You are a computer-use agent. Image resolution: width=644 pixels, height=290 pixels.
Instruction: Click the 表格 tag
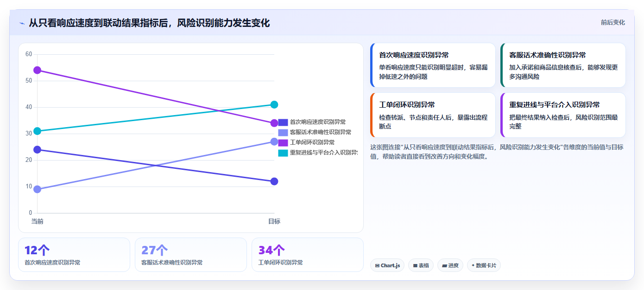tap(421, 265)
